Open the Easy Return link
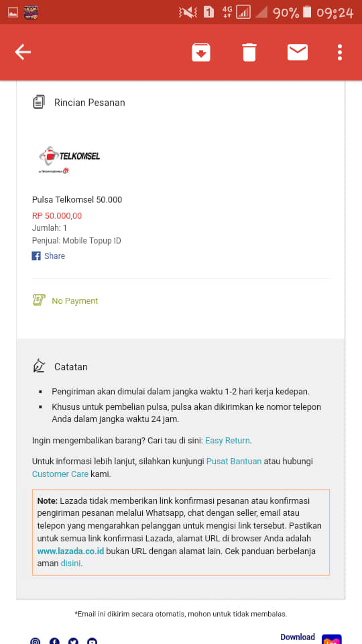Viewport: 362px width, 644px height. point(227,441)
